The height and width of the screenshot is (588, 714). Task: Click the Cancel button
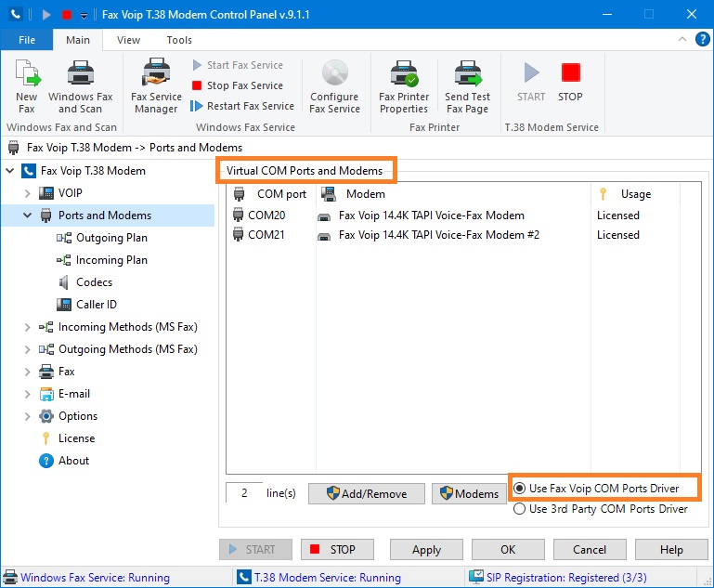pyautogui.click(x=590, y=550)
